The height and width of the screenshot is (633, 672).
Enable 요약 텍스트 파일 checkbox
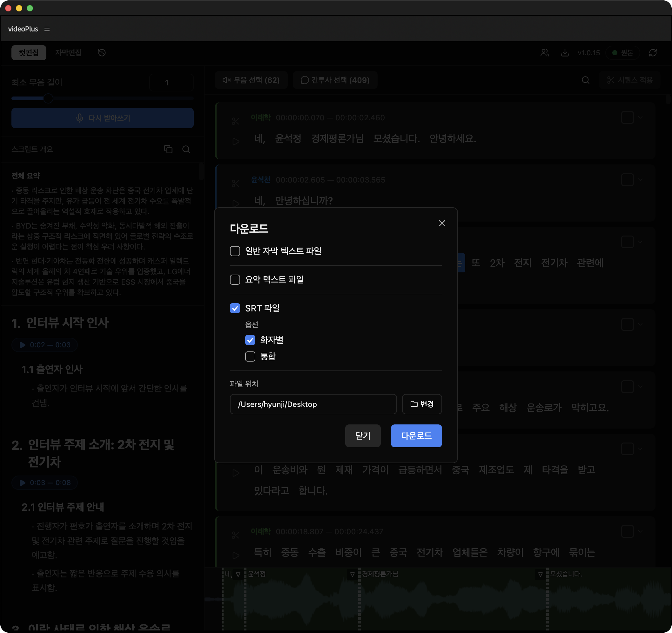(x=235, y=279)
